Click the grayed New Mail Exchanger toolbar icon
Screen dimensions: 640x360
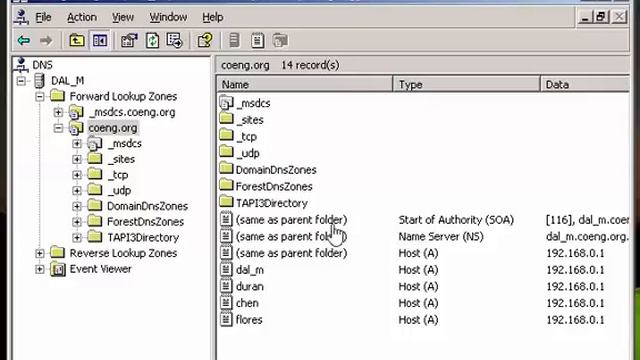(280, 40)
